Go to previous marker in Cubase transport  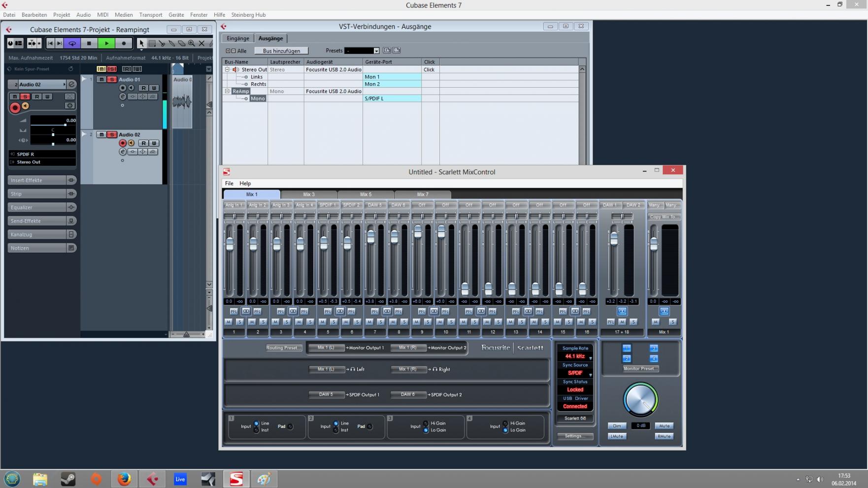pyautogui.click(x=50, y=43)
